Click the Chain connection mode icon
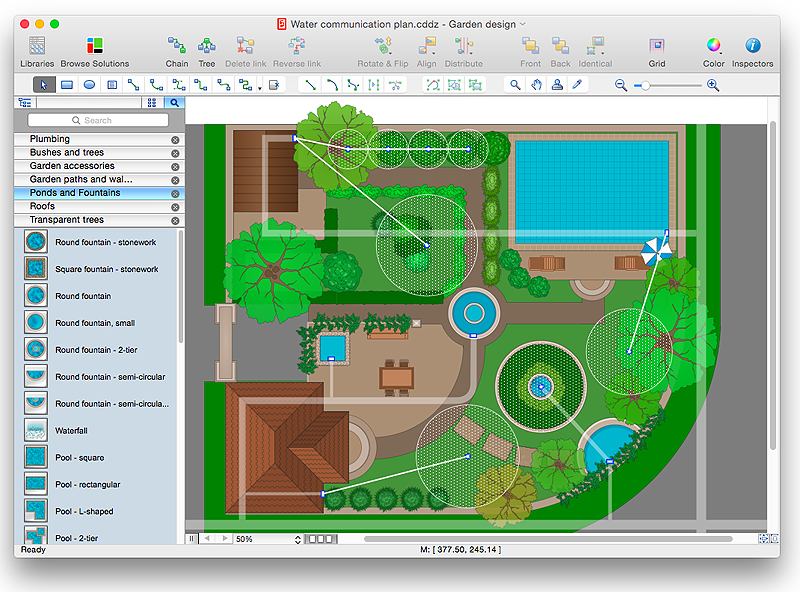The image size is (800, 592). (x=177, y=46)
